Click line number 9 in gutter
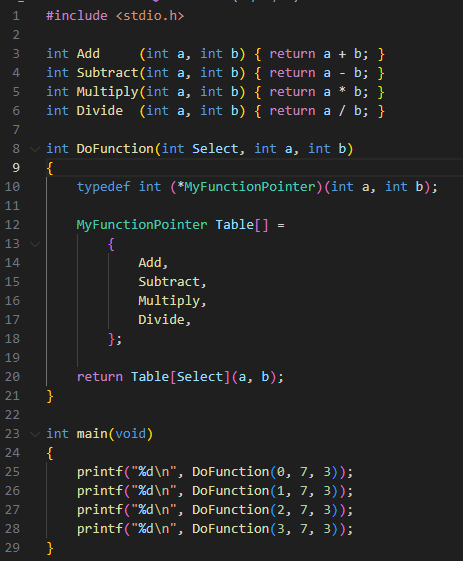Screen dimensions: 463x561 point(16,167)
